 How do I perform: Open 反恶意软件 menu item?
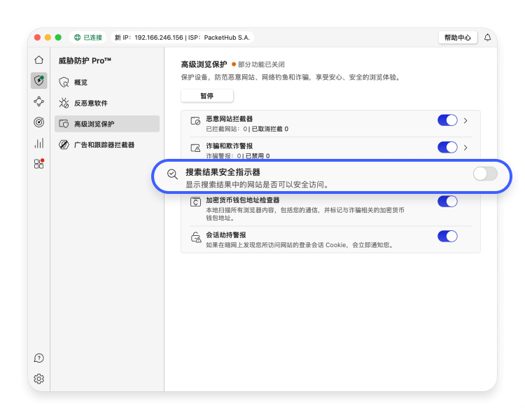pos(107,103)
